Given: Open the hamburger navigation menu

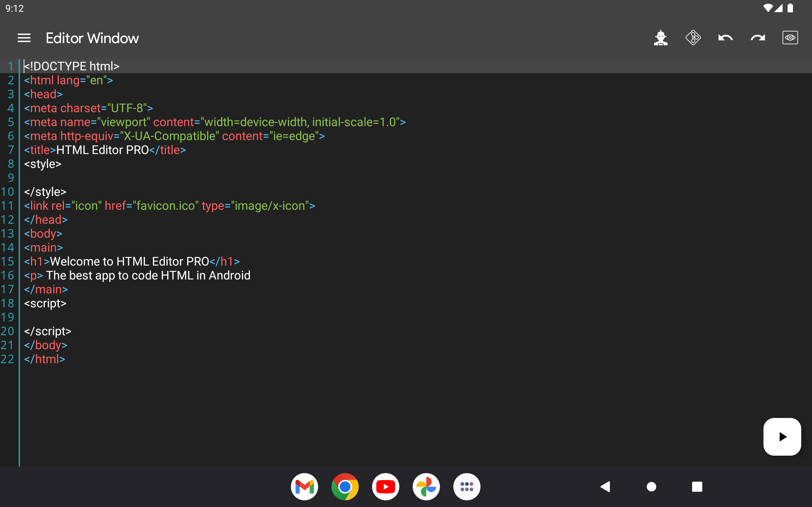Looking at the screenshot, I should coord(24,38).
